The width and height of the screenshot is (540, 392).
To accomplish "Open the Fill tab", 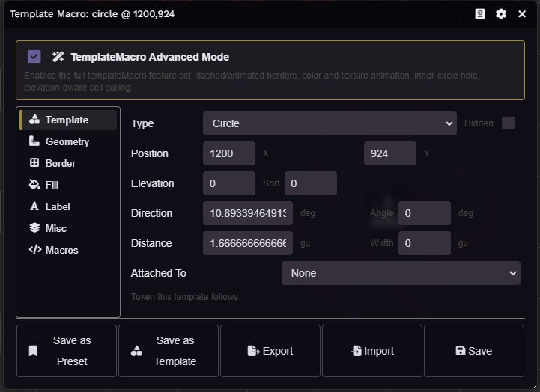I will click(68, 185).
